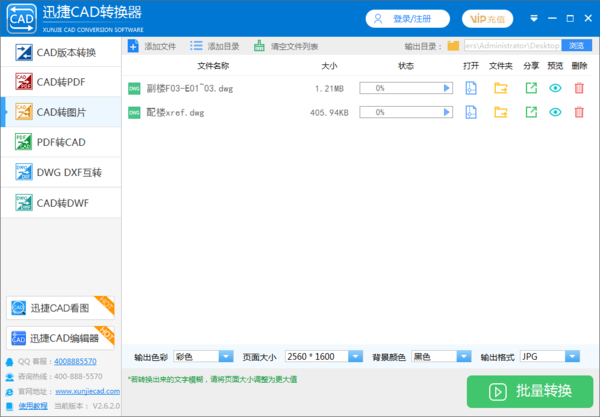
Task: Open the 使用教程 tutorial link
Action: tap(33, 406)
